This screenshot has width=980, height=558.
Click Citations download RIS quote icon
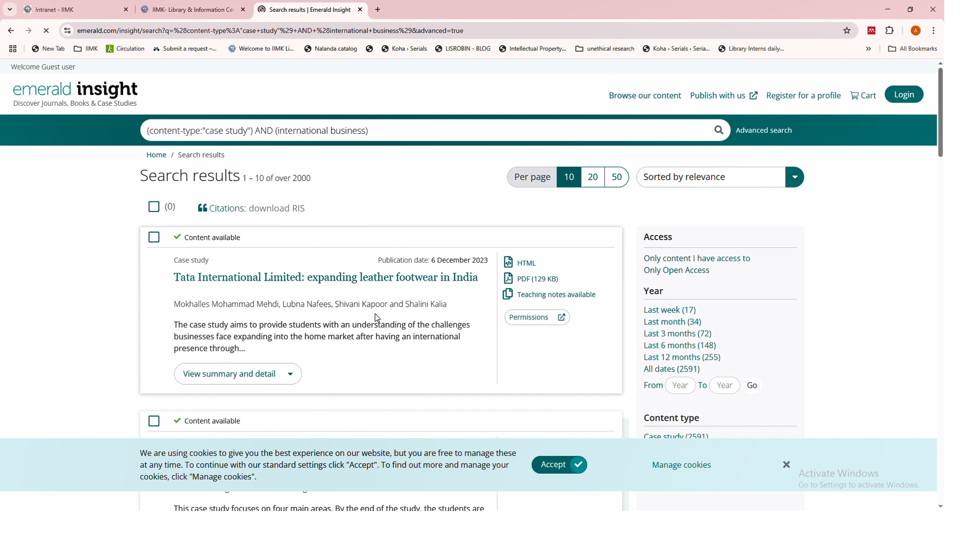pyautogui.click(x=202, y=208)
